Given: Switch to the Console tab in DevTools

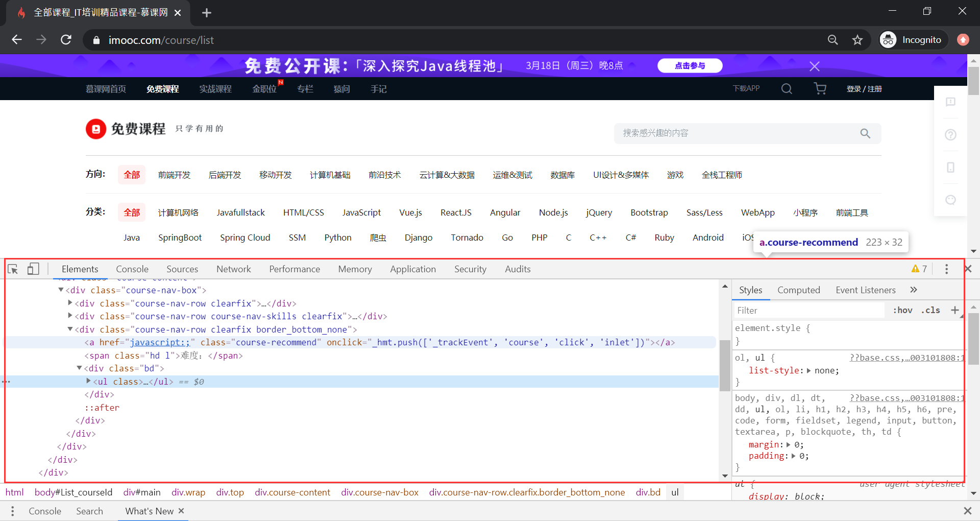Looking at the screenshot, I should point(132,269).
